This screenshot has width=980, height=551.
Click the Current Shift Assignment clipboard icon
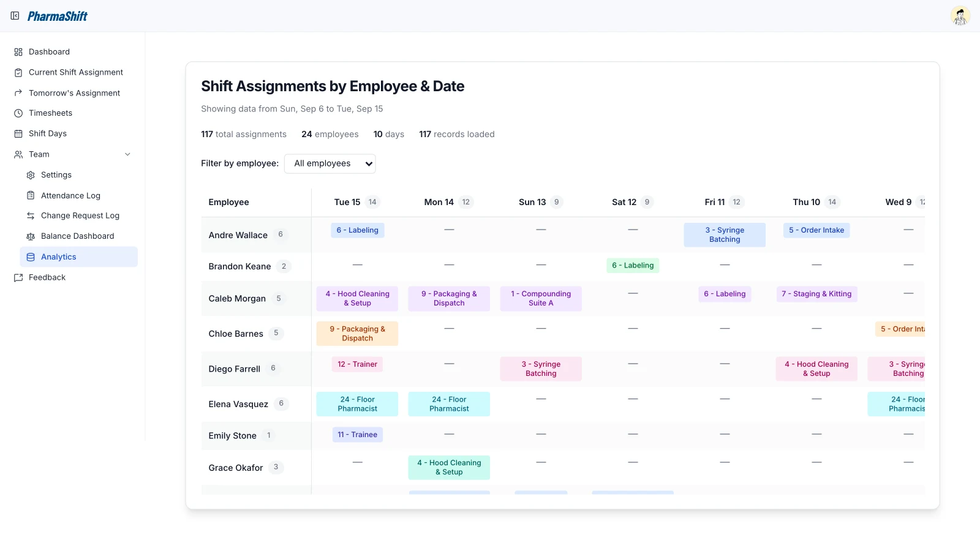18,72
